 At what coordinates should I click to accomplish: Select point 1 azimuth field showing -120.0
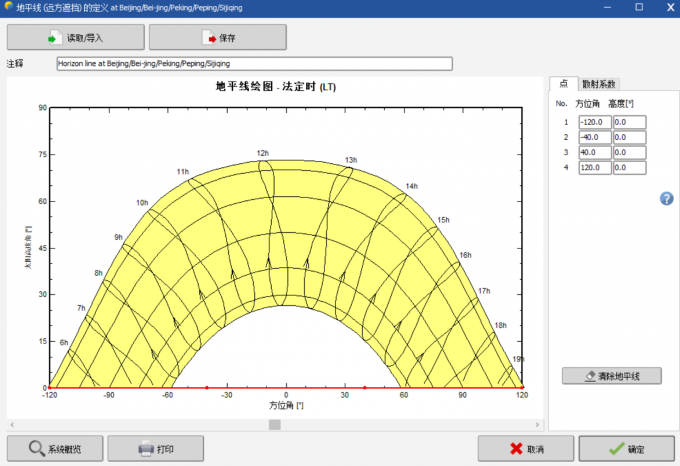tap(593, 122)
